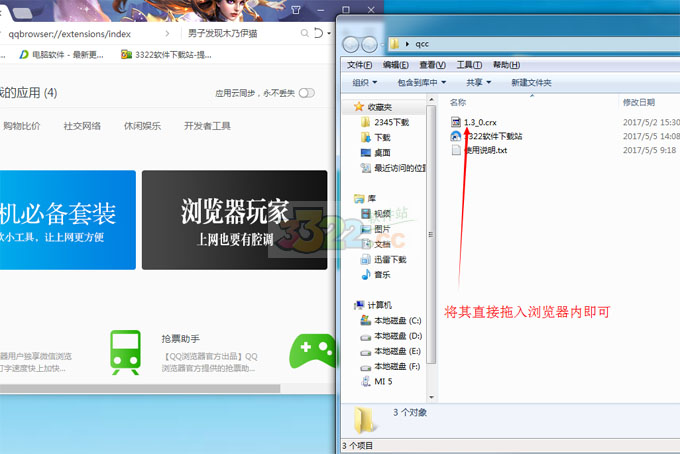Click Explorer back navigation button
Image resolution: width=680 pixels, height=454 pixels.
(x=351, y=44)
